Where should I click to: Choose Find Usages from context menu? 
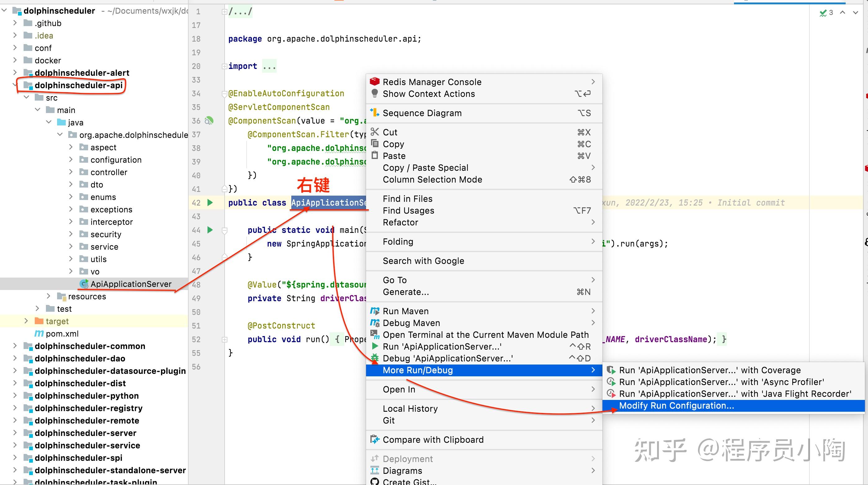[484, 211]
